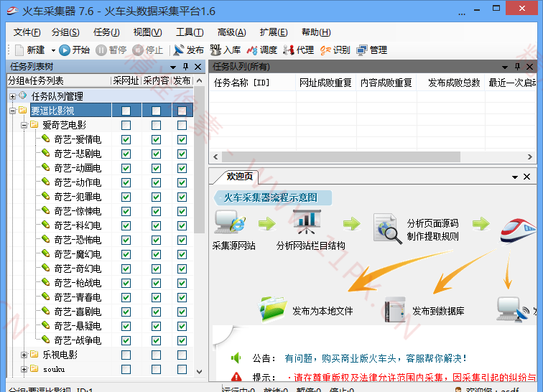This screenshot has width=543, height=392.
Task: Switch to the 欢迎页 tab
Action: (239, 177)
